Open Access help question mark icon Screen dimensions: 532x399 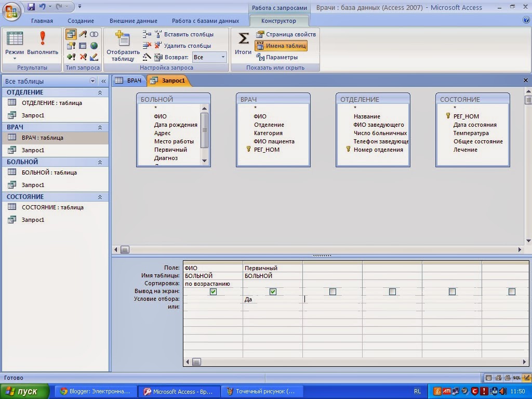pos(526,20)
